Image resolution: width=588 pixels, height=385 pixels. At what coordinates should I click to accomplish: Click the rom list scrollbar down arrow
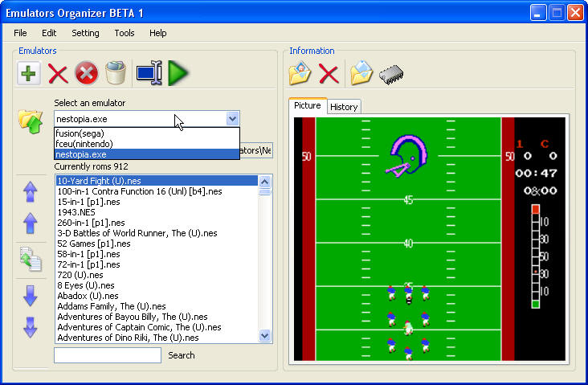265,335
